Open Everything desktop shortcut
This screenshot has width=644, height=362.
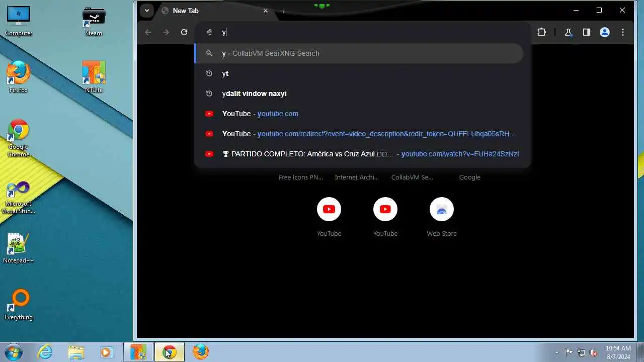click(19, 305)
